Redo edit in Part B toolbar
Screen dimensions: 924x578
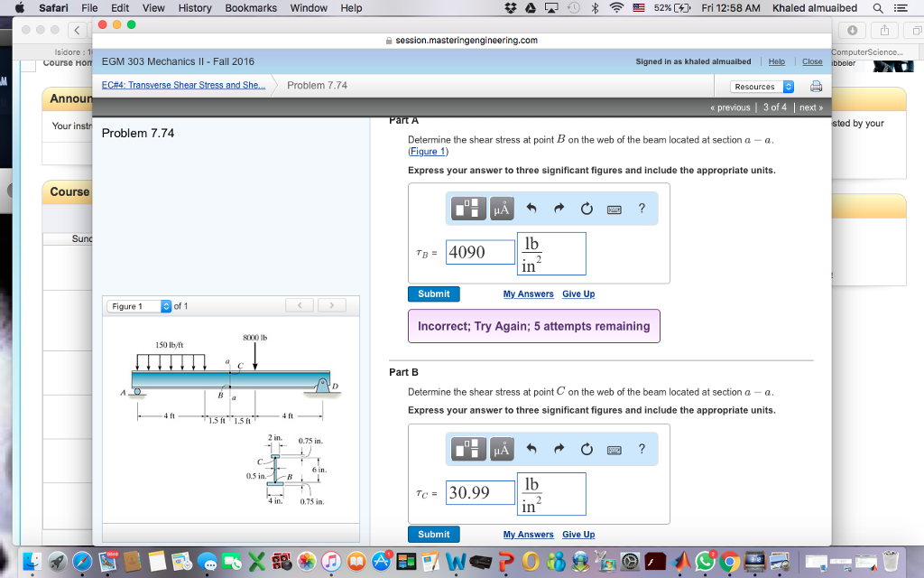pyautogui.click(x=559, y=449)
